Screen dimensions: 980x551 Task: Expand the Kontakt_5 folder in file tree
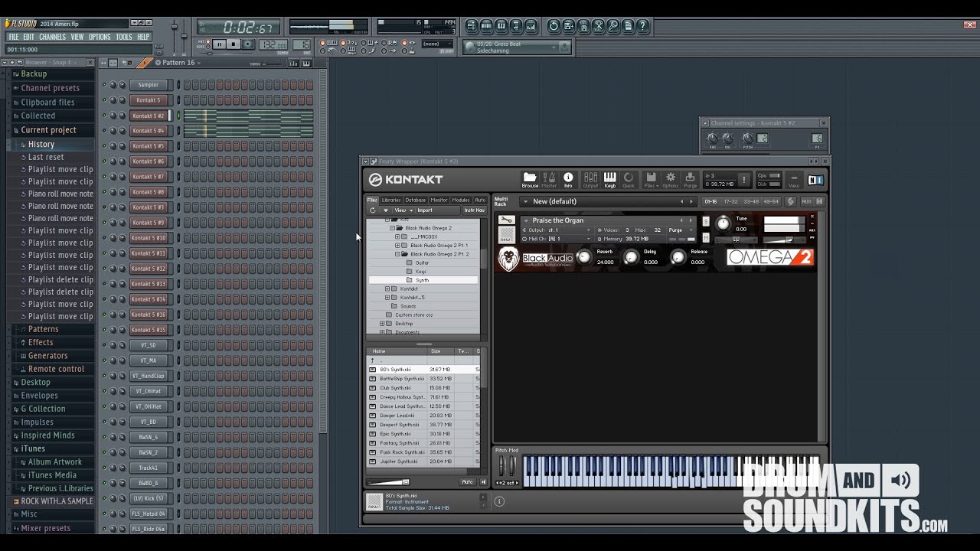(x=387, y=298)
